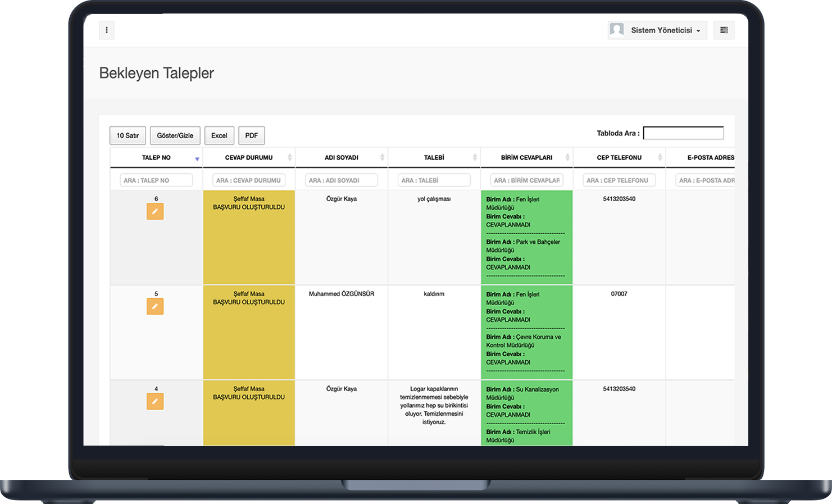Open Göster/Gizle column visibility menu
This screenshot has width=832, height=504.
(x=175, y=135)
